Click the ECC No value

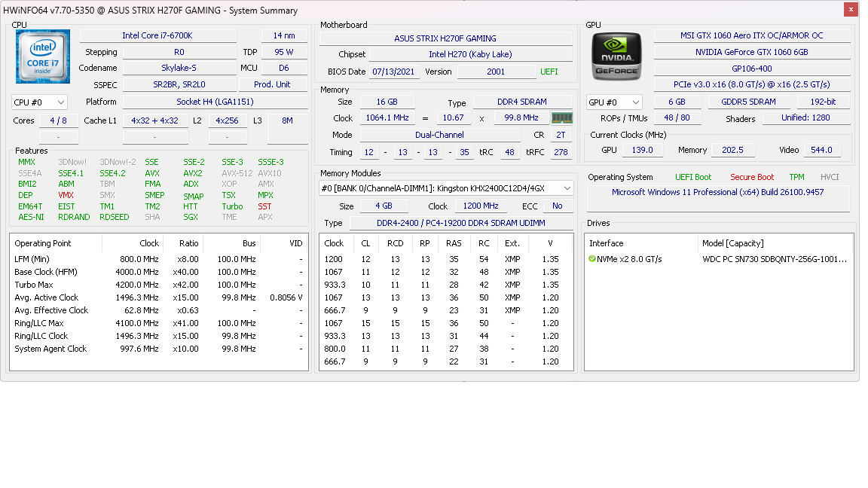tap(558, 206)
